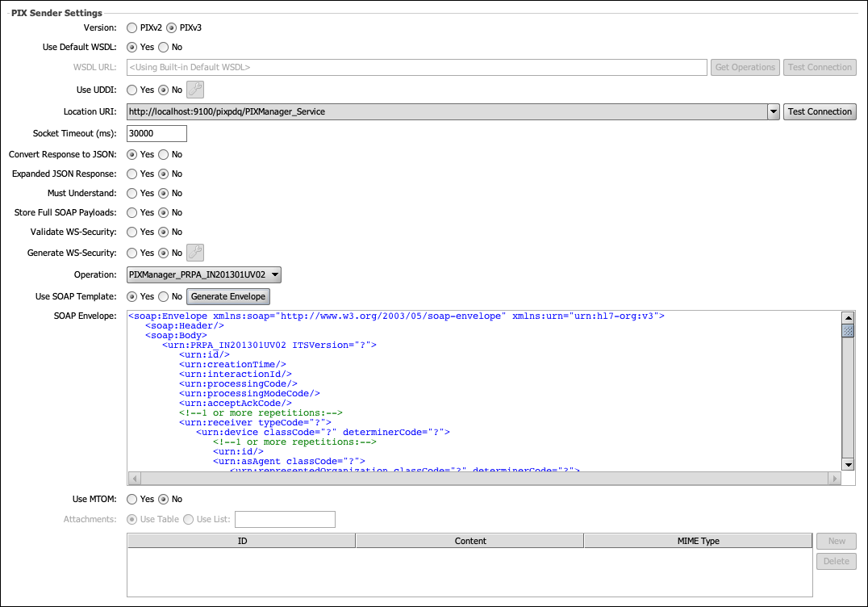868x607 pixels.
Task: Enable Use UDDI with Yes
Action: pos(131,90)
